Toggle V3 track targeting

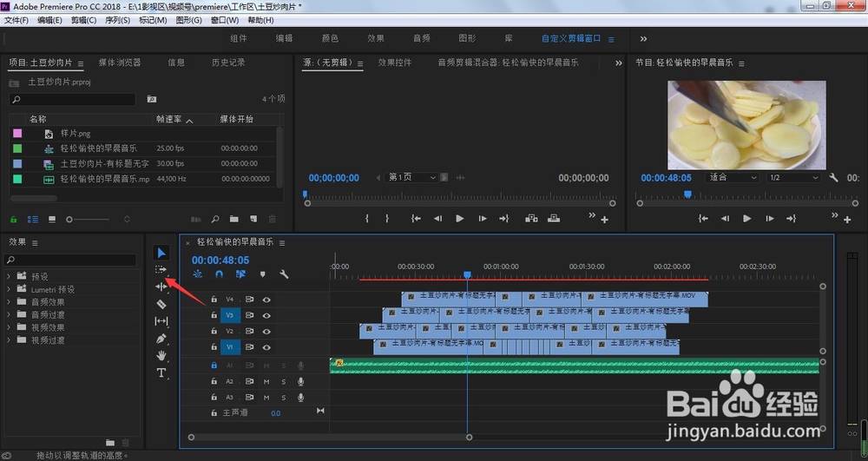(x=230, y=315)
